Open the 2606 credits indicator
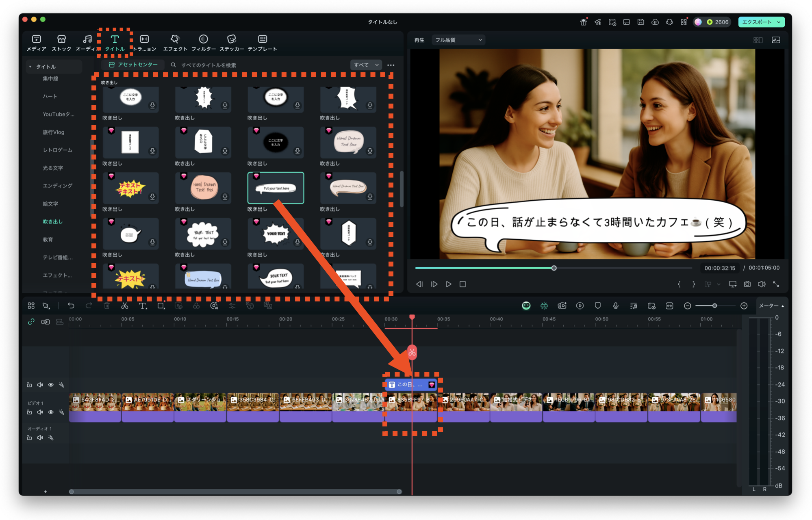 coord(718,22)
